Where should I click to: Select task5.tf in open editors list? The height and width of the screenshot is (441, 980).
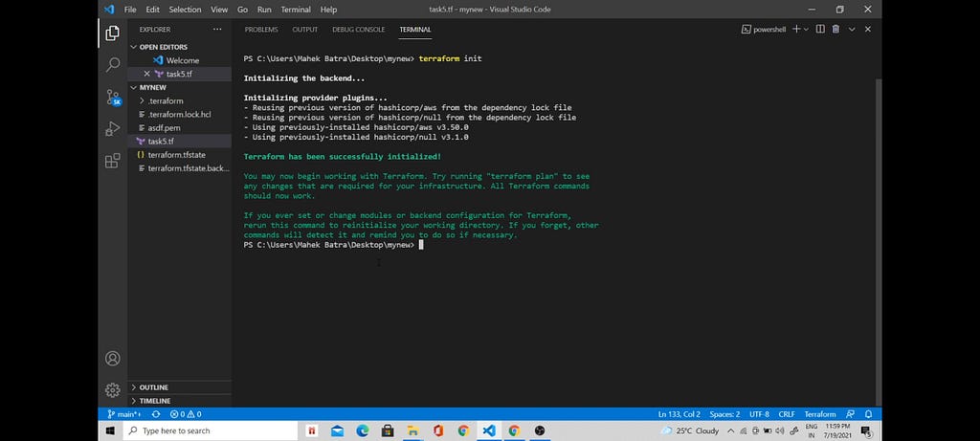[x=179, y=74]
